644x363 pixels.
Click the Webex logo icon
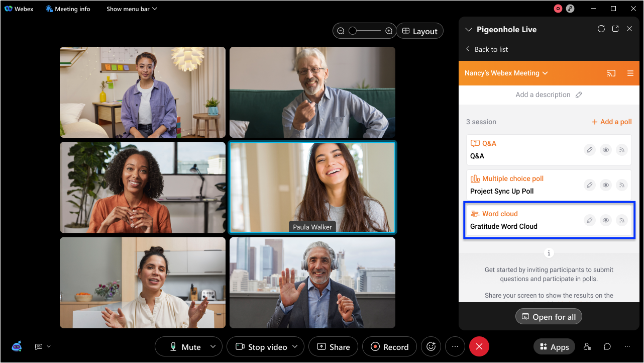(8, 9)
